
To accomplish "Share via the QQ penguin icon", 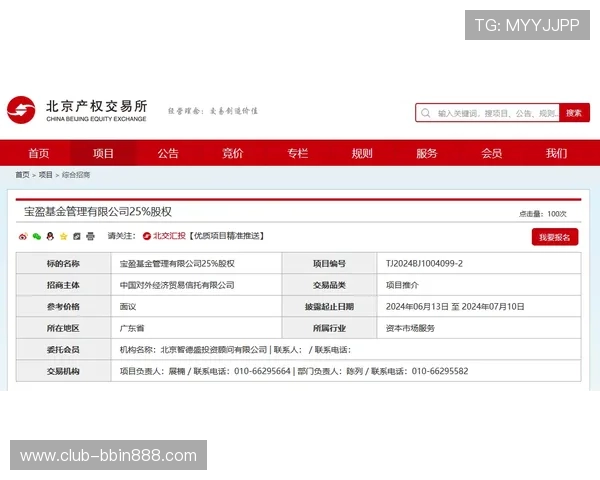I will pyautogui.click(x=50, y=236).
